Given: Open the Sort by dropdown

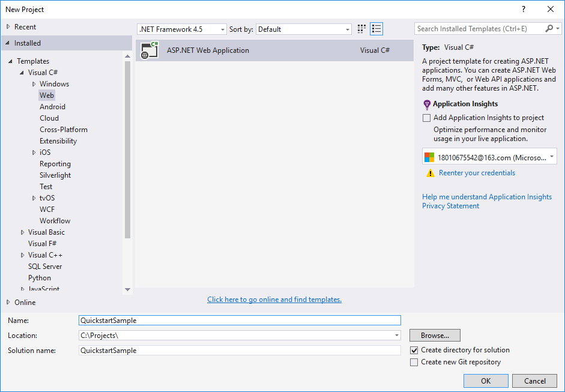Looking at the screenshot, I should pos(304,29).
